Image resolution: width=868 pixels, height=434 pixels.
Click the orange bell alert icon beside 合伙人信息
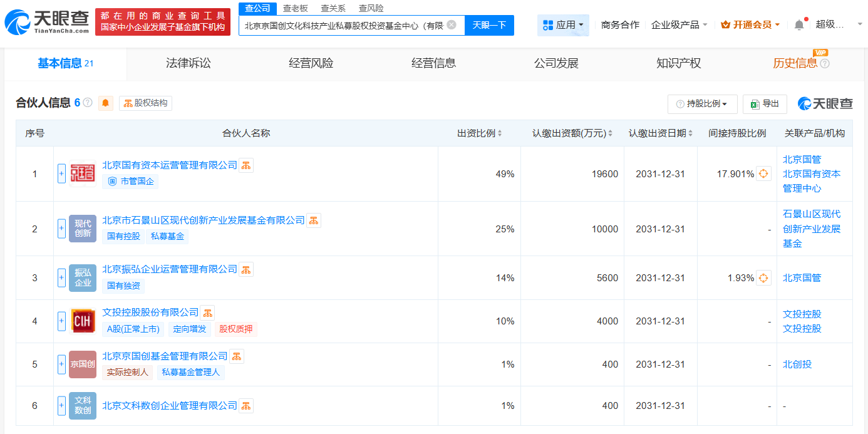(106, 103)
